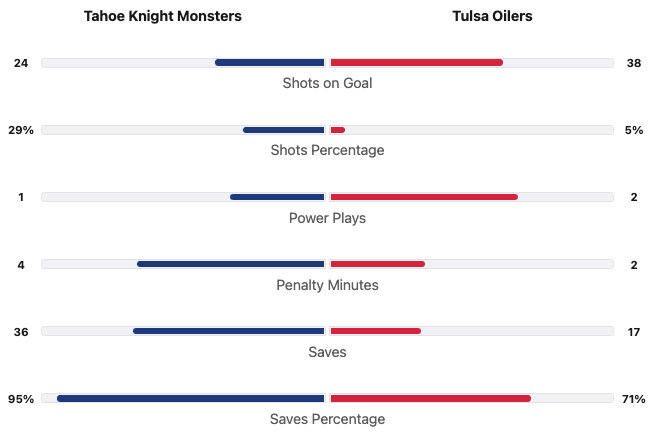Click the Tahoe Knight Monsters team name
Screen dimensions: 653x435
pyautogui.click(x=163, y=16)
